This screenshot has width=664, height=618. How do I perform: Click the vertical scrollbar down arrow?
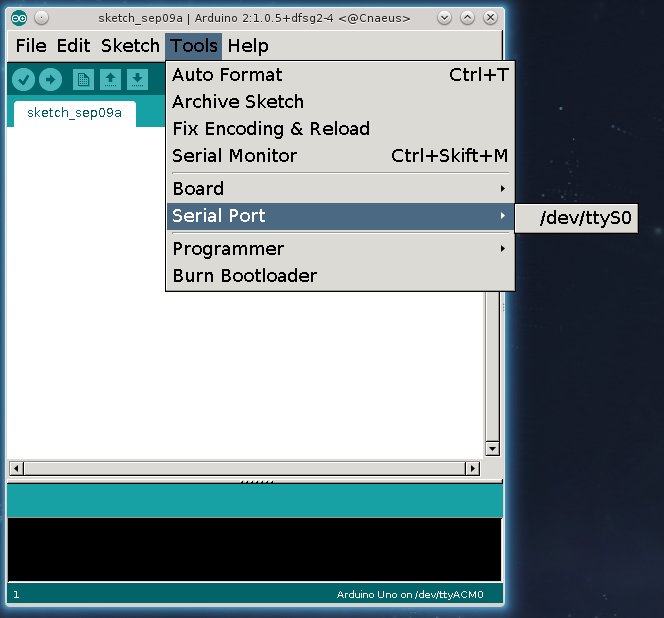pos(492,449)
